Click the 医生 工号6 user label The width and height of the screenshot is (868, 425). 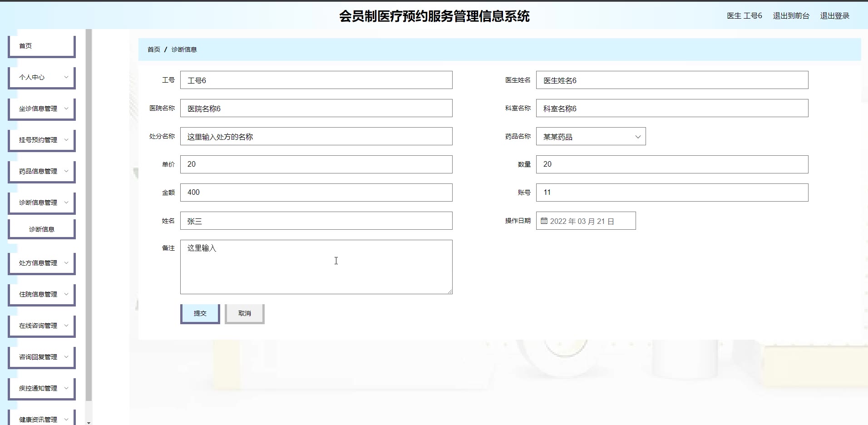[x=744, y=16]
